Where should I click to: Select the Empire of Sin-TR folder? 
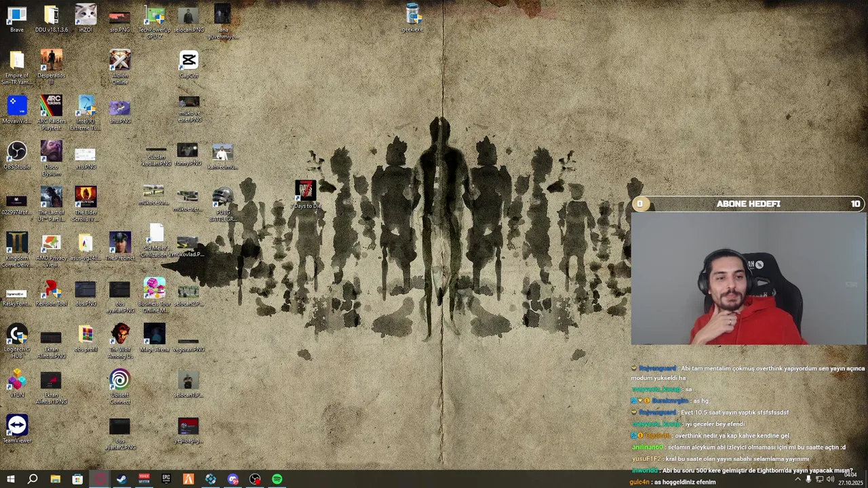(17, 66)
